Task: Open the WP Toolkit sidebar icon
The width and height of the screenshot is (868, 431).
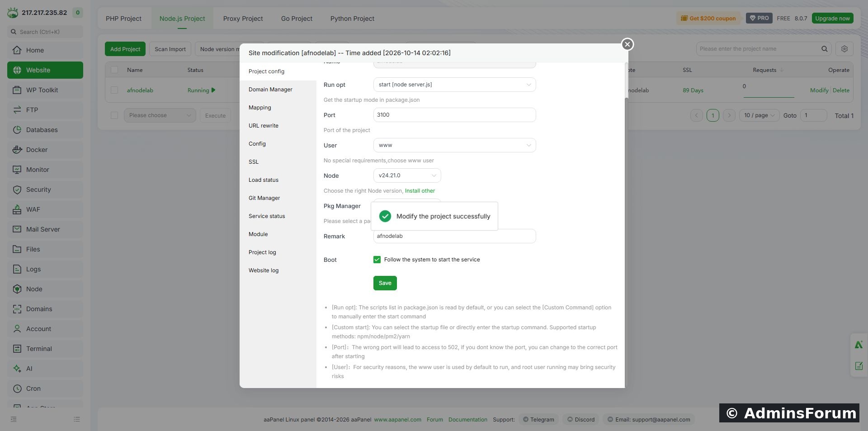Action: click(17, 90)
